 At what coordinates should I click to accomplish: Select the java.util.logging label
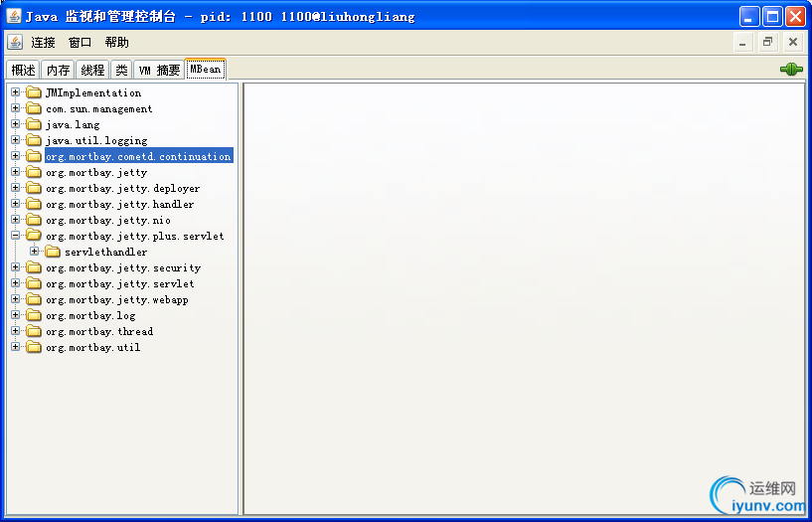96,141
